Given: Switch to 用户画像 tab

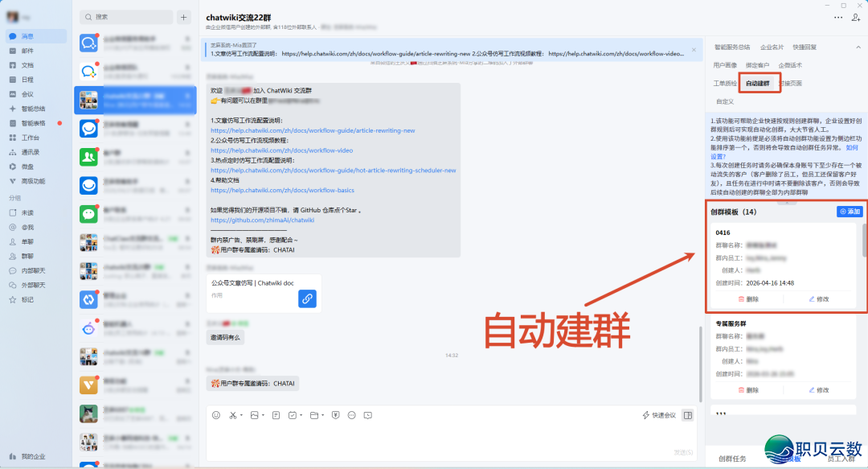Looking at the screenshot, I should [725, 65].
